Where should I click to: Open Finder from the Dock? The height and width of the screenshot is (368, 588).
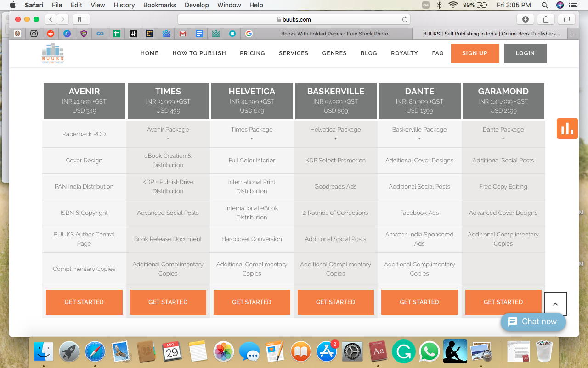point(44,352)
